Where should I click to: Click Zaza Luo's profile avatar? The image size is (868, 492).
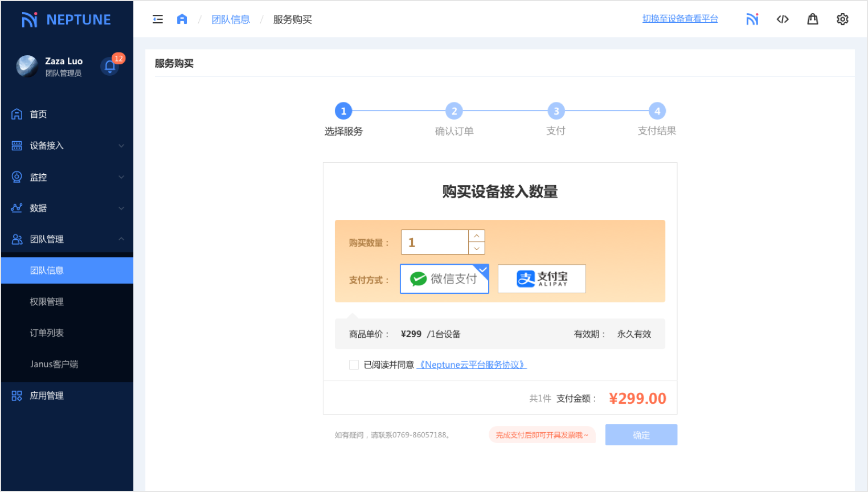point(27,66)
